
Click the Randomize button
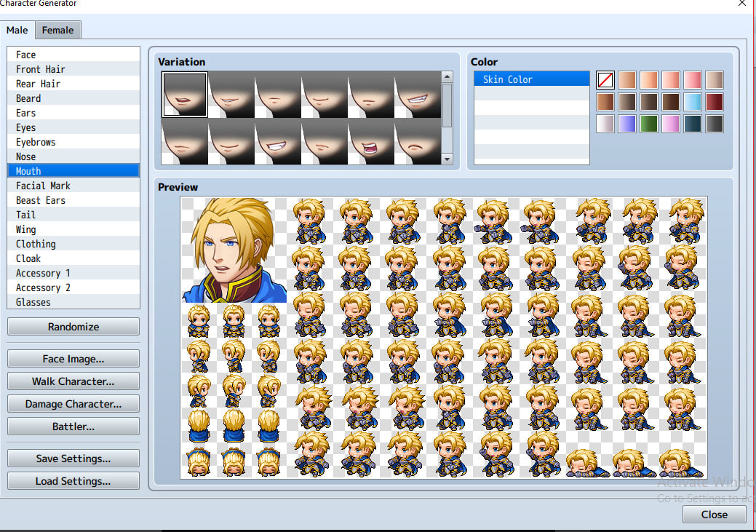(73, 327)
